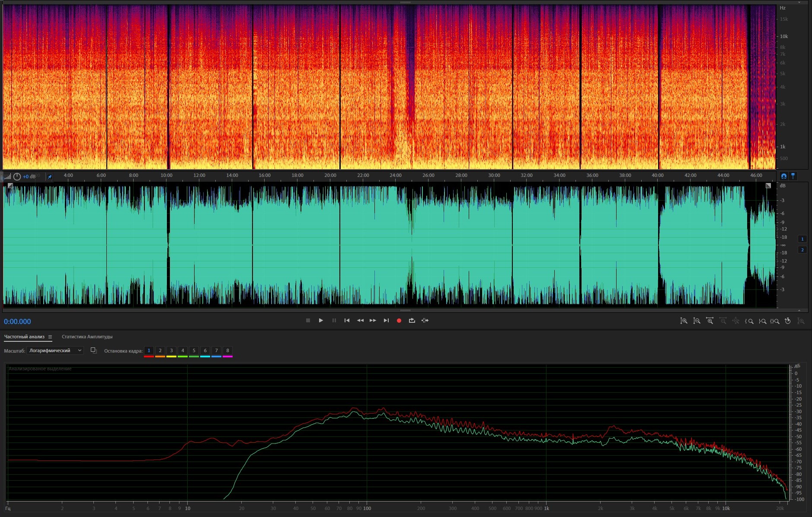Zoom in at the in point
812x517 pixels.
click(749, 321)
